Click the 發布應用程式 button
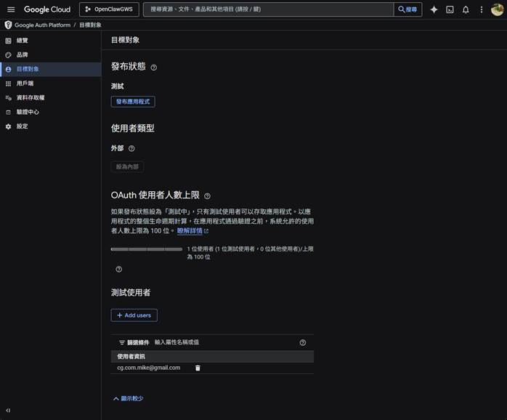The image size is (507, 420). (x=133, y=102)
